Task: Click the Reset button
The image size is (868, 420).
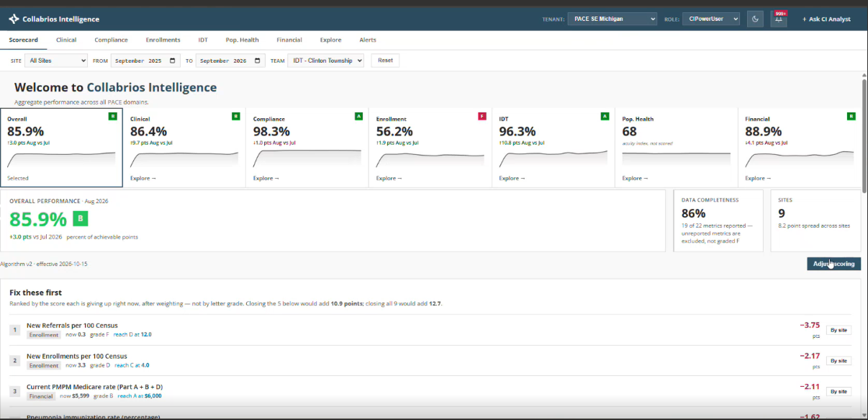Action: [x=386, y=61]
